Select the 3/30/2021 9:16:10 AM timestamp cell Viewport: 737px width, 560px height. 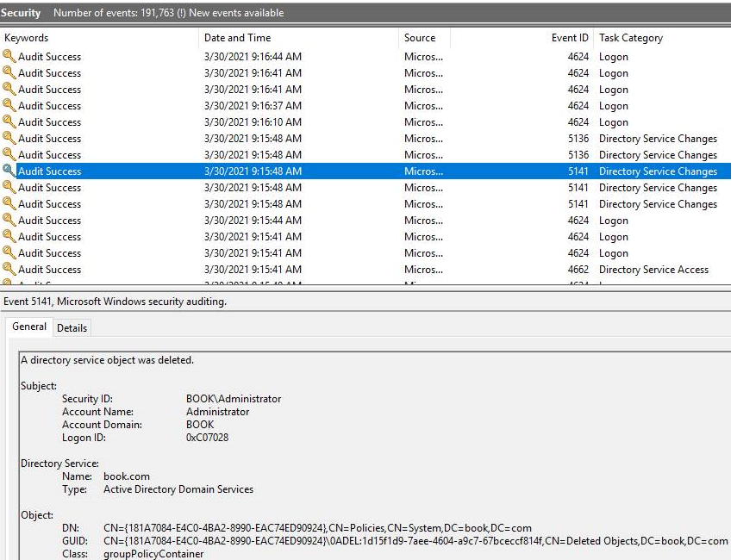coord(253,122)
